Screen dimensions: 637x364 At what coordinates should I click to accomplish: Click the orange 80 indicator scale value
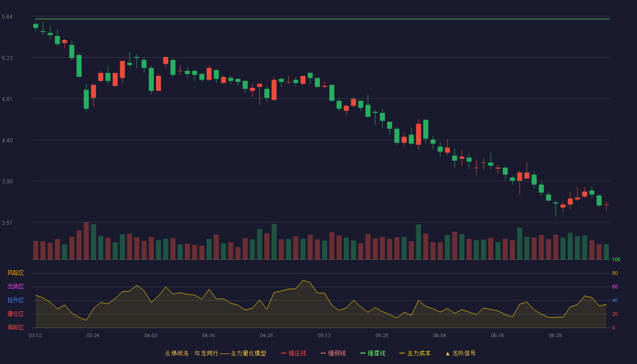click(615, 273)
